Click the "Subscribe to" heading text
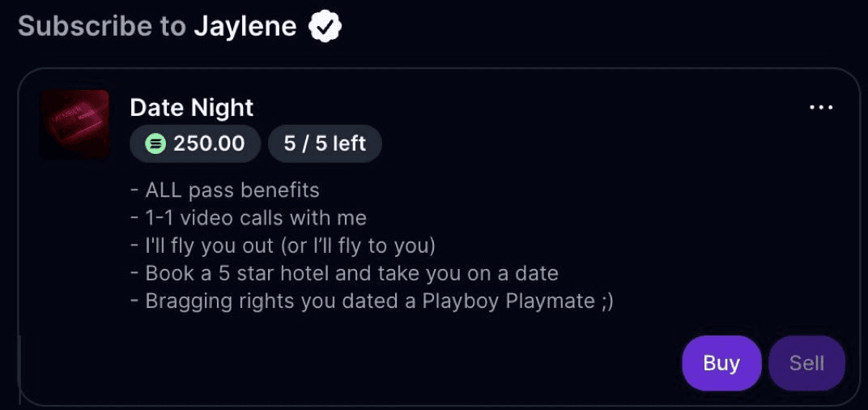This screenshot has height=410, width=868. point(102,27)
